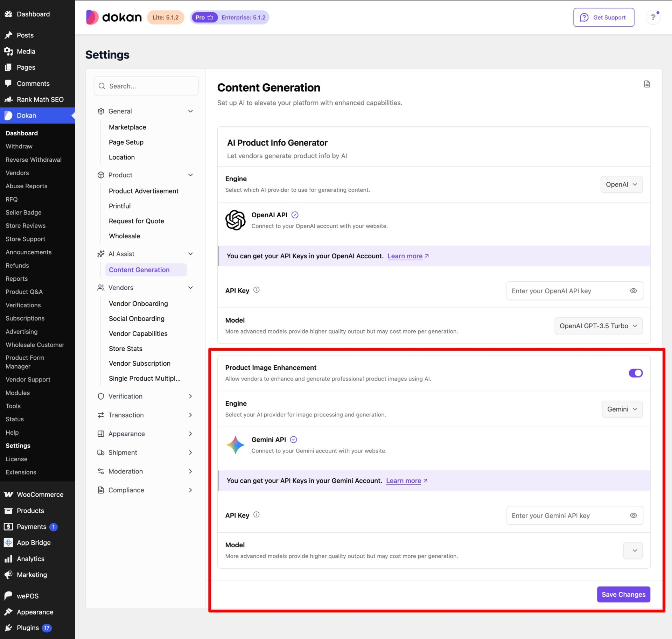Disable the Product Image Enhancement toggle
This screenshot has height=639, width=672.
point(636,373)
